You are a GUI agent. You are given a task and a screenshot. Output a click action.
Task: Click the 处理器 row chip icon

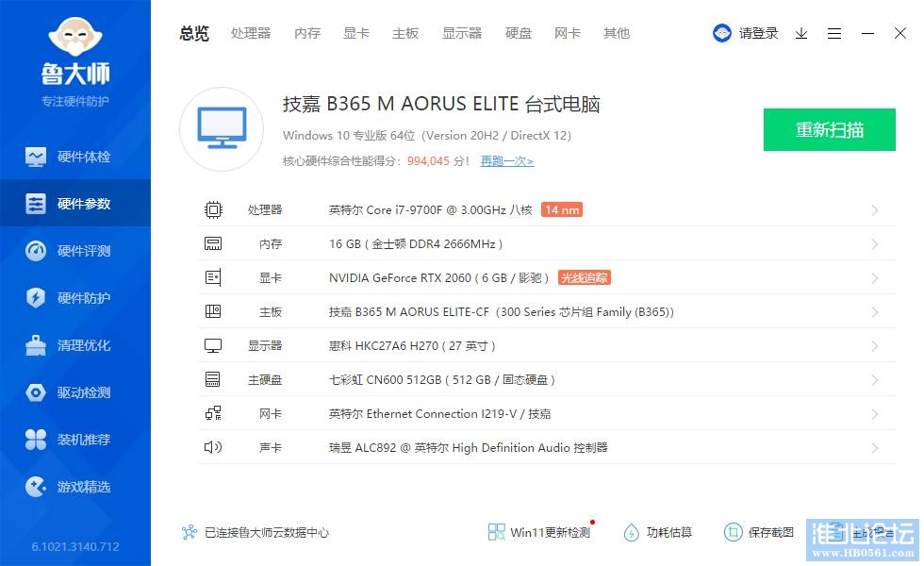point(213,209)
